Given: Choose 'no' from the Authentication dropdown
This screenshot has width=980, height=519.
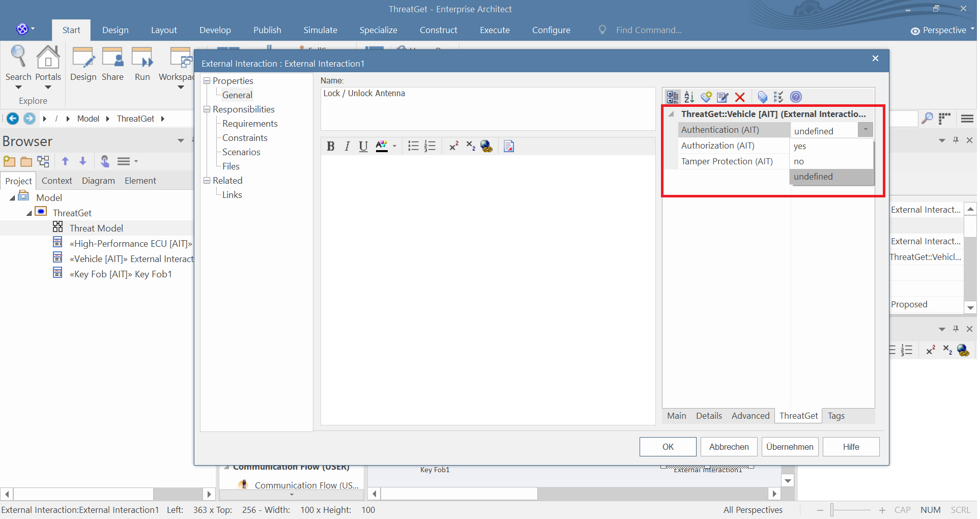Looking at the screenshot, I should click(831, 161).
